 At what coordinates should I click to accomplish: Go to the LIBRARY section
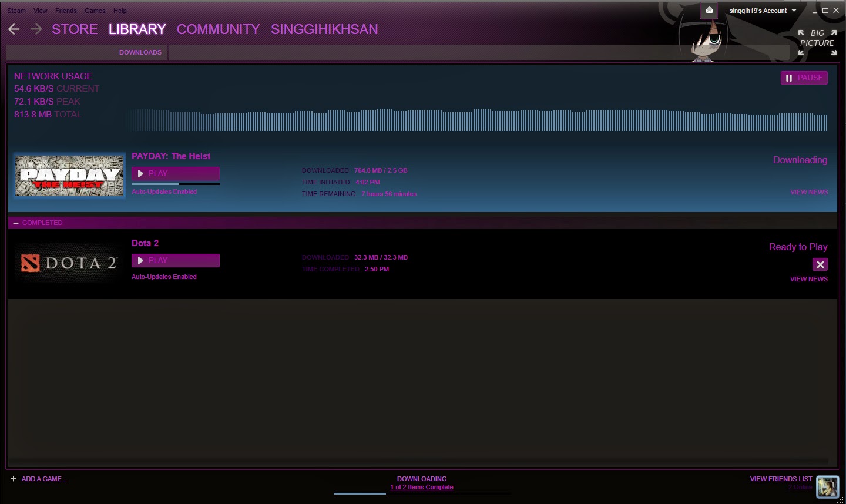(137, 29)
